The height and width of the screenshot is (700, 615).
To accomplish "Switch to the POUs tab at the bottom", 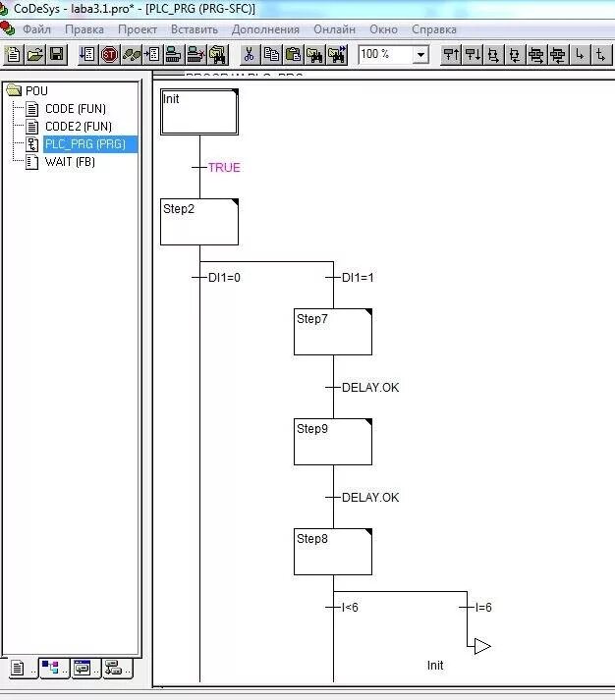I will 23,669.
